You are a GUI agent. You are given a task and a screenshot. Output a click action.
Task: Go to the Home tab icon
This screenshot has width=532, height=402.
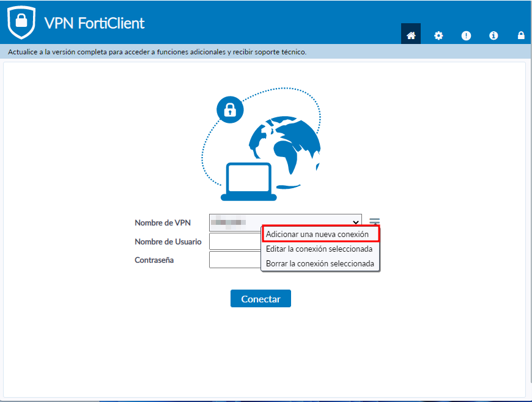[411, 35]
